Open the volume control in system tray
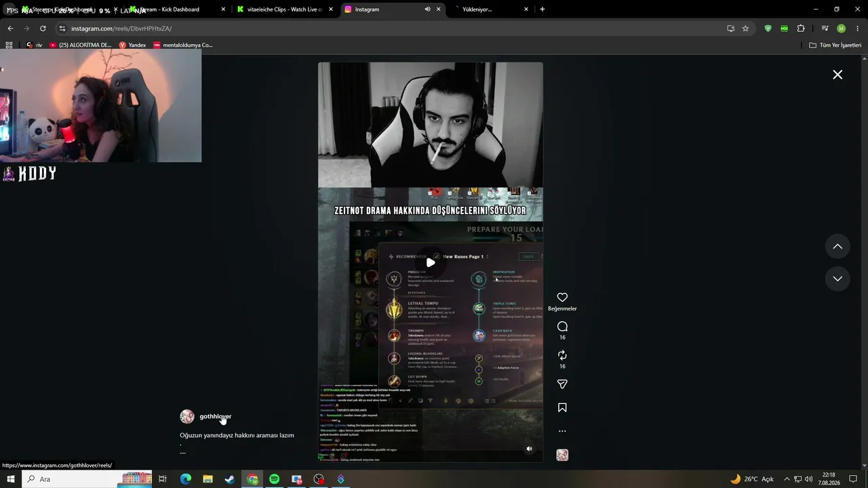This screenshot has width=868, height=488. [x=808, y=479]
